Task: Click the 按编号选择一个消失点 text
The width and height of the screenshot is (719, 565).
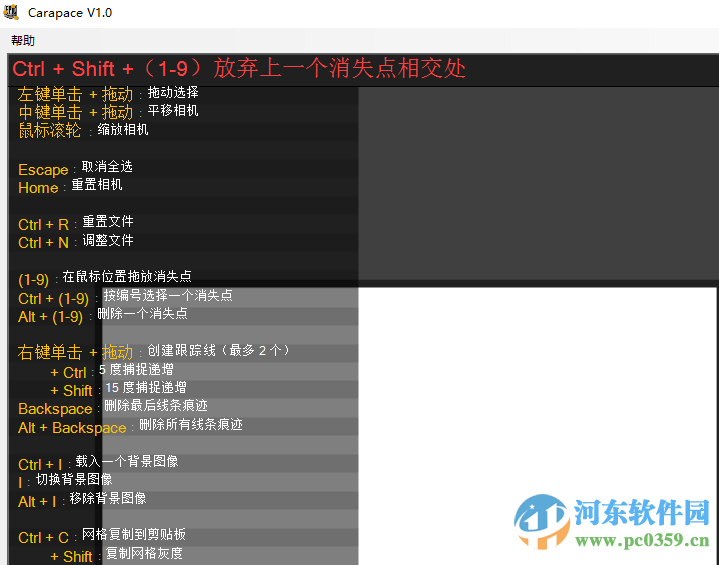Action: (x=168, y=295)
